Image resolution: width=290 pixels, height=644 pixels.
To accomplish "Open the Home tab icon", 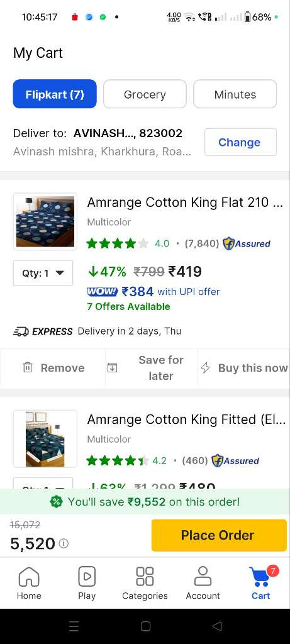I will pos(29,577).
